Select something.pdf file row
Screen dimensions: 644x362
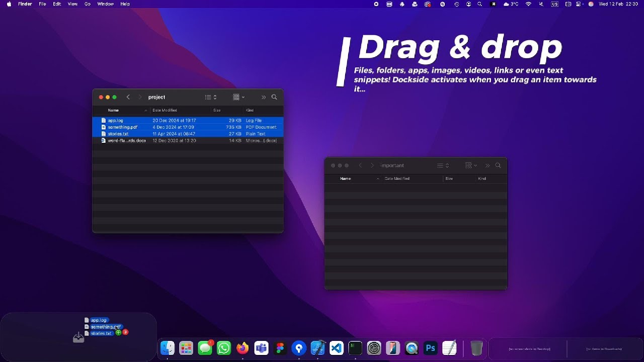point(188,127)
